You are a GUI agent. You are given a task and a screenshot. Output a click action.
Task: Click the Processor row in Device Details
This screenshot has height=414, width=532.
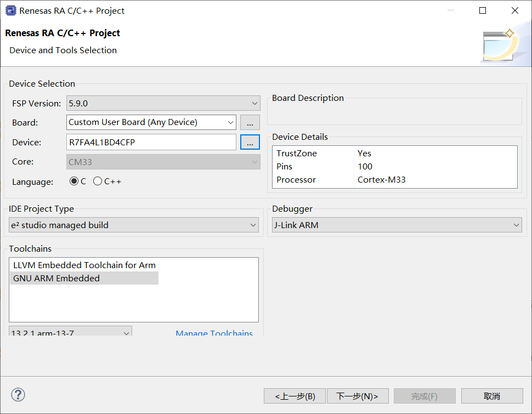click(394, 180)
